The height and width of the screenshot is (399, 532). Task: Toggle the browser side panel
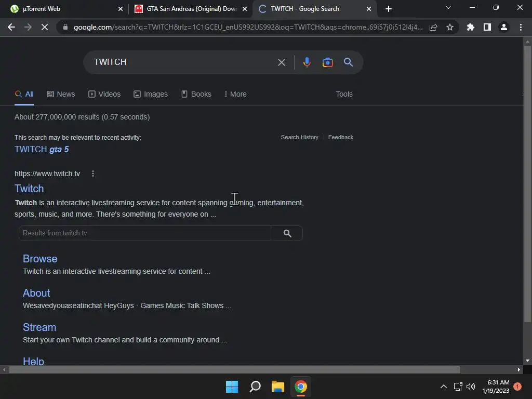[x=487, y=27]
